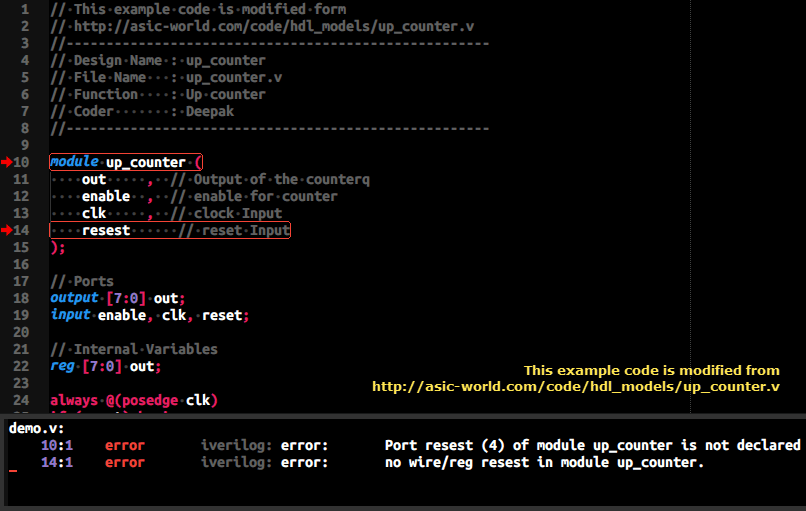This screenshot has height=511, width=806.
Task: Click 'reset' in the input declaration line 19
Action: click(x=222, y=315)
